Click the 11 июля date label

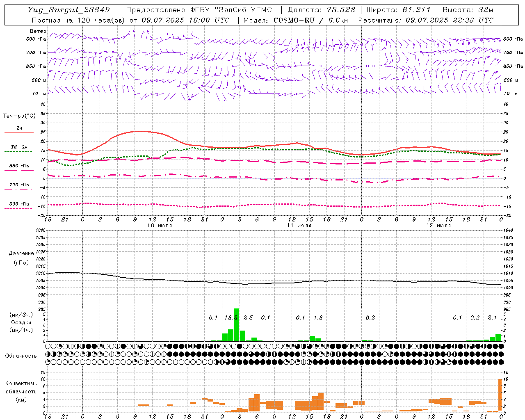299,226
